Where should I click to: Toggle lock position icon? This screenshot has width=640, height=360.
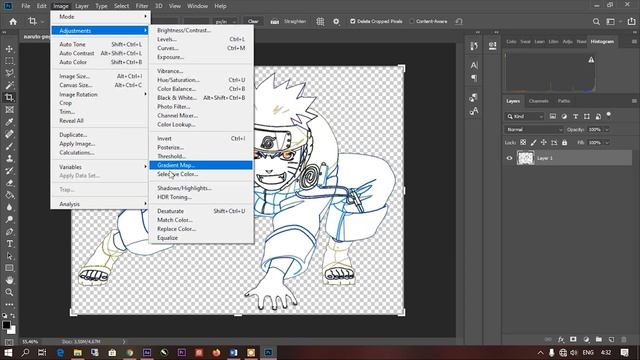(x=544, y=142)
